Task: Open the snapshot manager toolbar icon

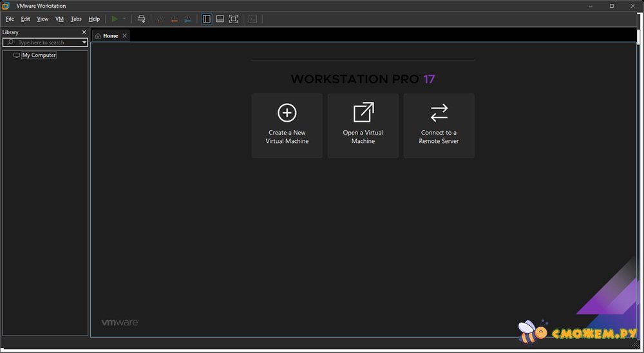Action: pyautogui.click(x=187, y=19)
